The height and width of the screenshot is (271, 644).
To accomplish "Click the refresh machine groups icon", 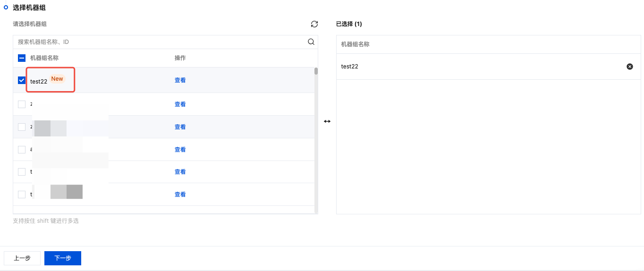I will (x=314, y=24).
